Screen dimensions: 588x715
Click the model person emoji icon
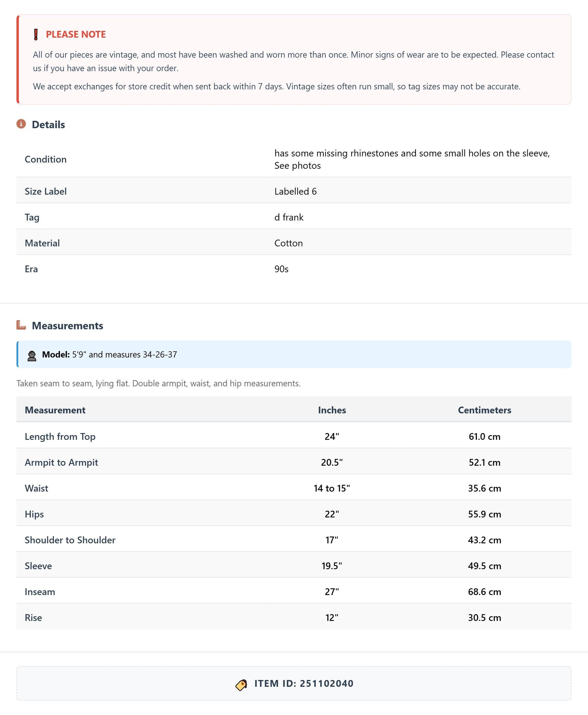(32, 356)
